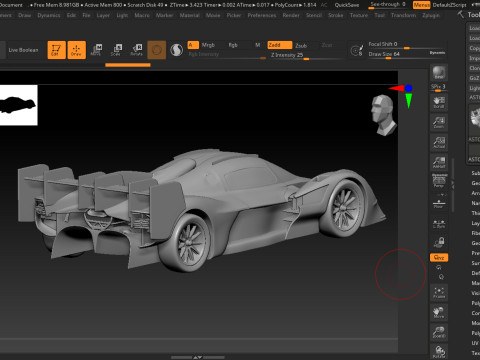Open the Dynamics menu

click(x=49, y=15)
